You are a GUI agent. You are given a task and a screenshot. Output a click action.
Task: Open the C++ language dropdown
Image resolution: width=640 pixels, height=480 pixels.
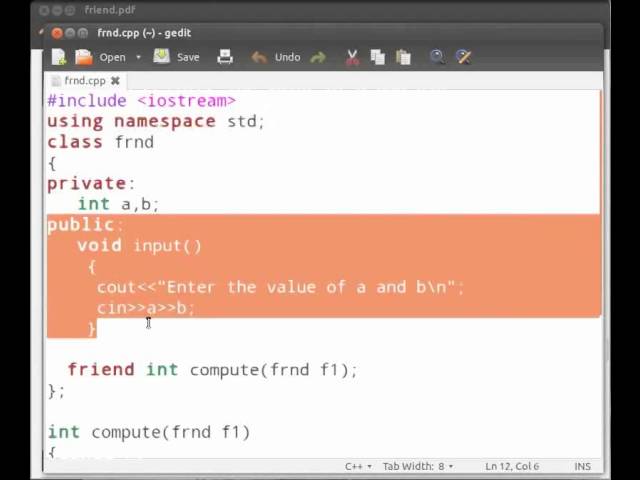coord(358,466)
